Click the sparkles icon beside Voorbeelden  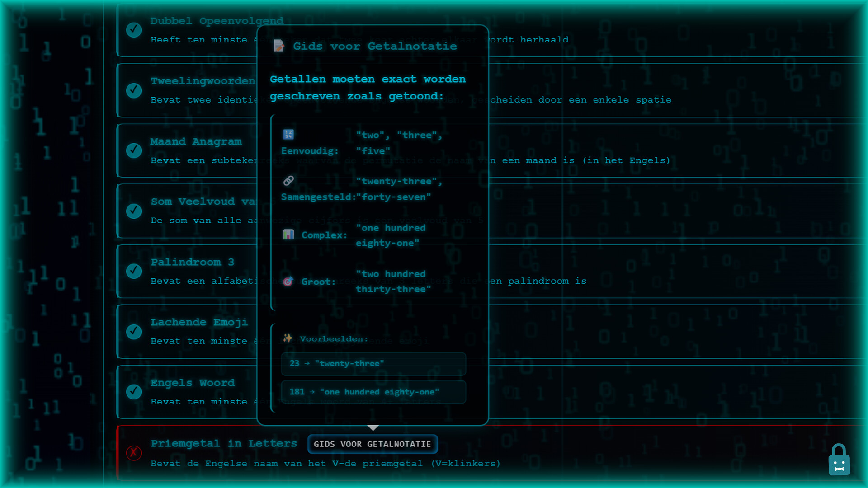click(288, 338)
